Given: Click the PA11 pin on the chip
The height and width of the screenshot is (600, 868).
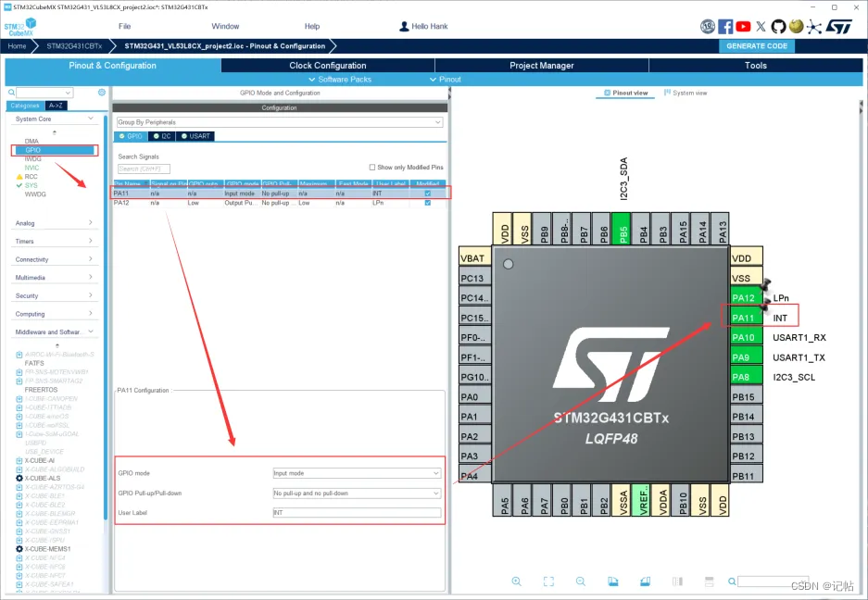Looking at the screenshot, I should click(x=747, y=318).
